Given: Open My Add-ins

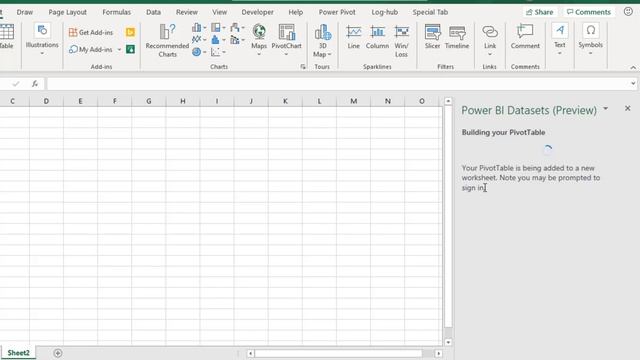Looking at the screenshot, I should pos(91,49).
